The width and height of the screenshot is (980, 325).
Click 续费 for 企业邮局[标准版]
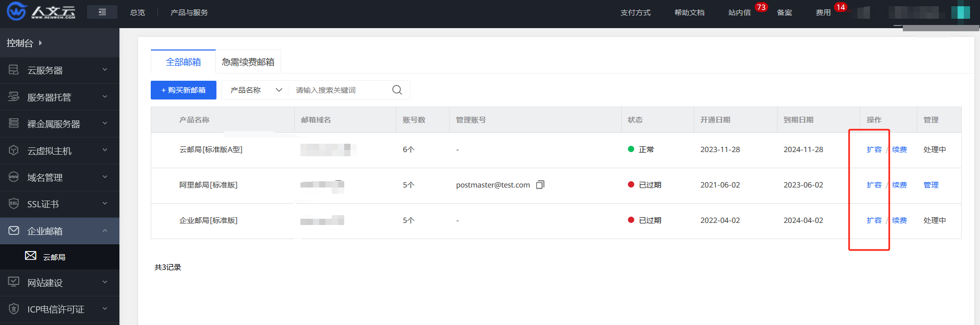click(900, 220)
